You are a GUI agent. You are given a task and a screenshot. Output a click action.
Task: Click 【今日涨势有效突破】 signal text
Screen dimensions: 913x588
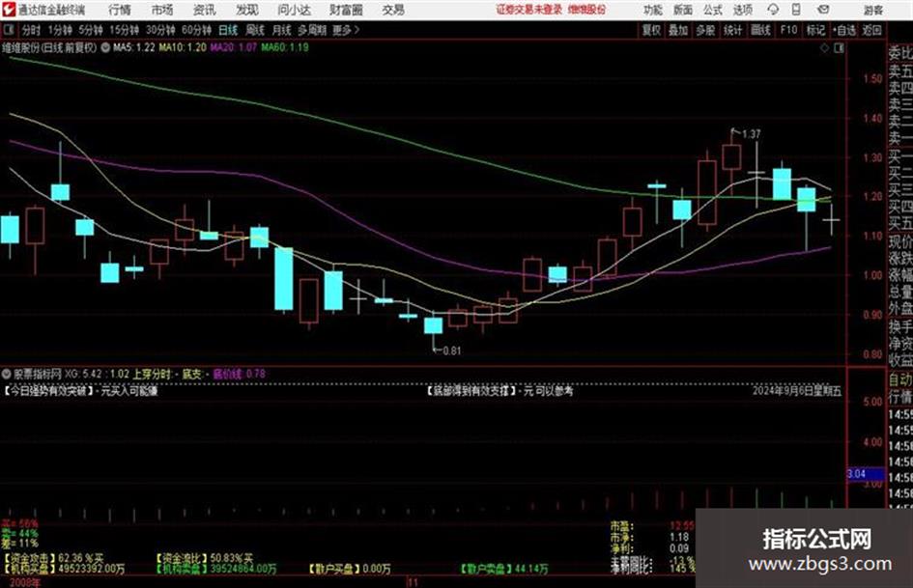49,391
